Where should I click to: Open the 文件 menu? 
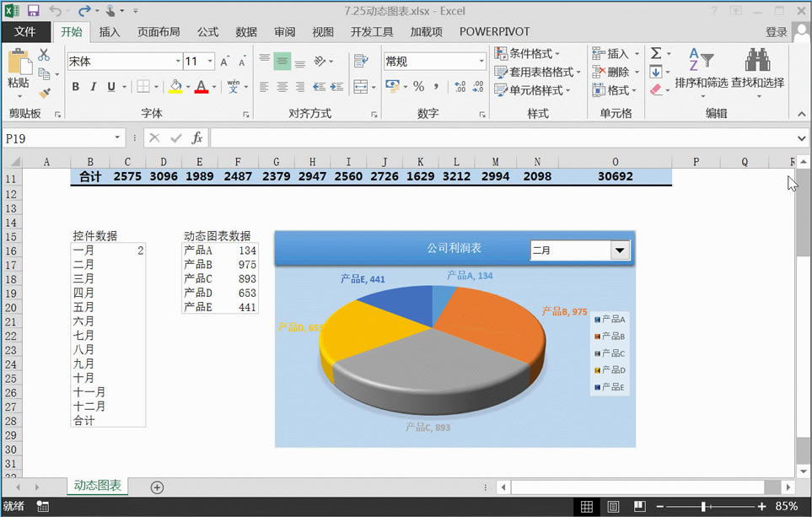click(x=25, y=32)
